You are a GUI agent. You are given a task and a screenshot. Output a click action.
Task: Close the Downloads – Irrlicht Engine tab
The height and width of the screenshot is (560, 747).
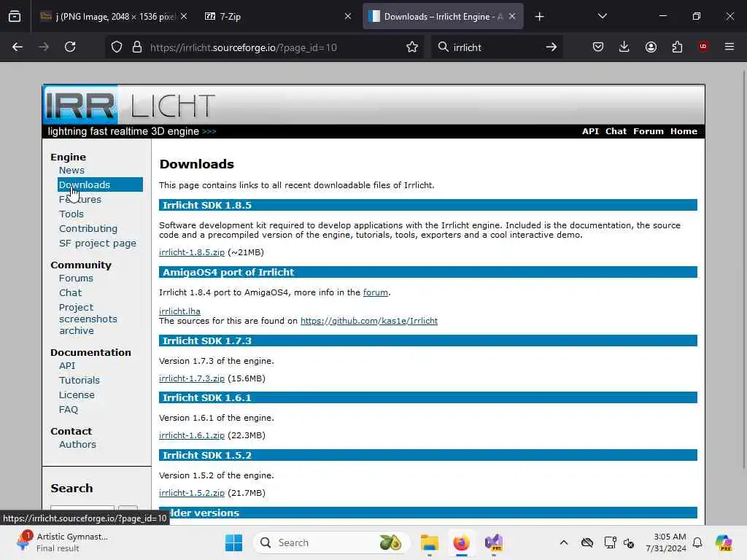click(x=512, y=17)
